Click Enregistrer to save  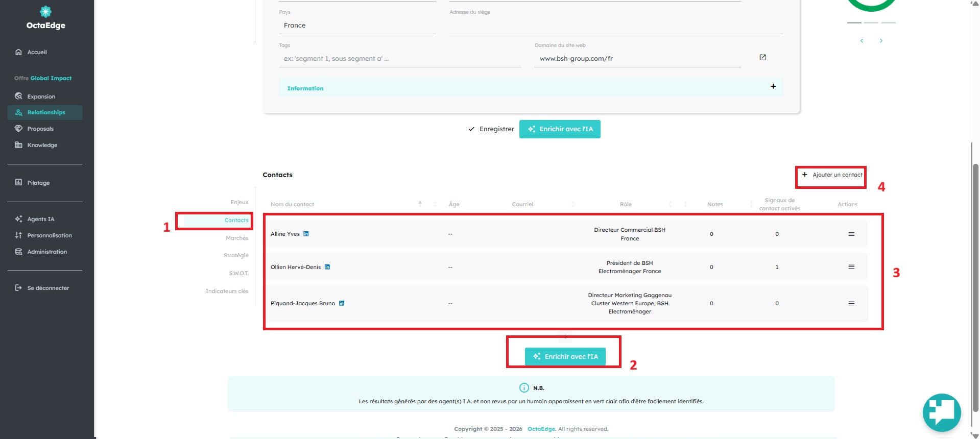click(x=491, y=129)
